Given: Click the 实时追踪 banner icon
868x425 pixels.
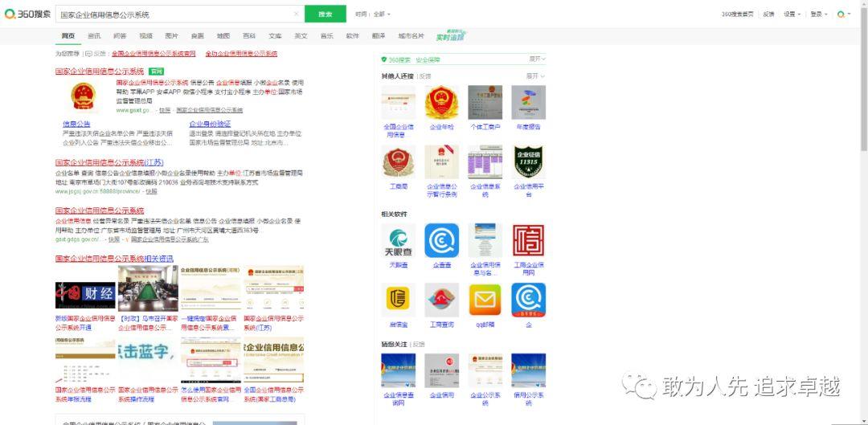Looking at the screenshot, I should coord(451,36).
